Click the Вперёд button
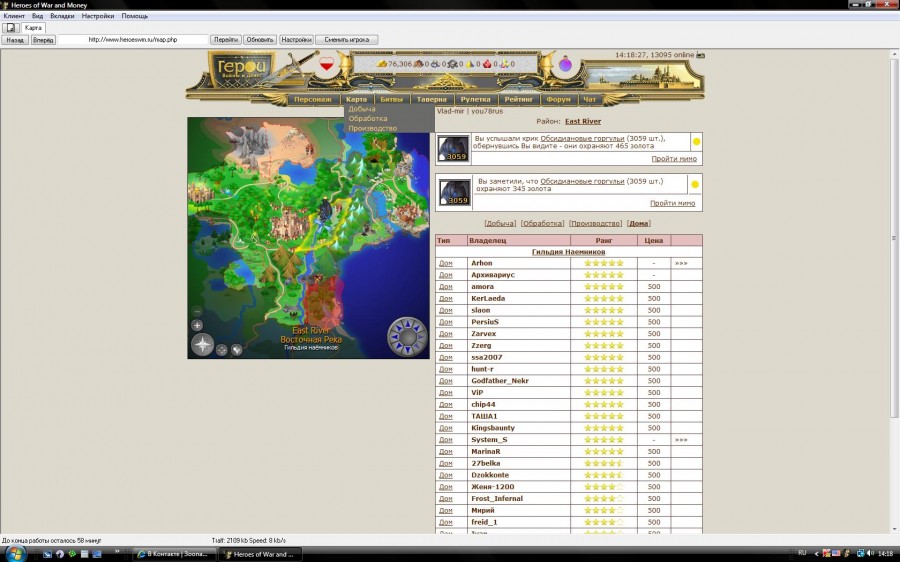 [43, 40]
